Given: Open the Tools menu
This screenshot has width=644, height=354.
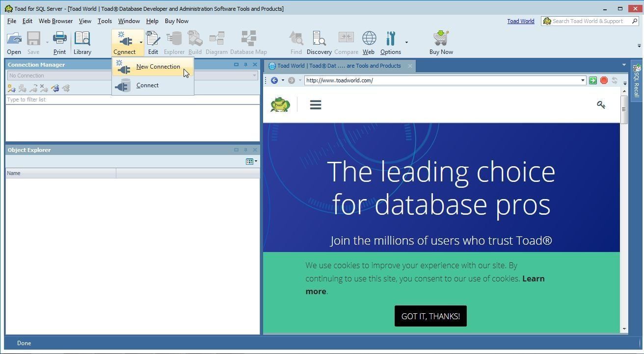Looking at the screenshot, I should tap(105, 21).
